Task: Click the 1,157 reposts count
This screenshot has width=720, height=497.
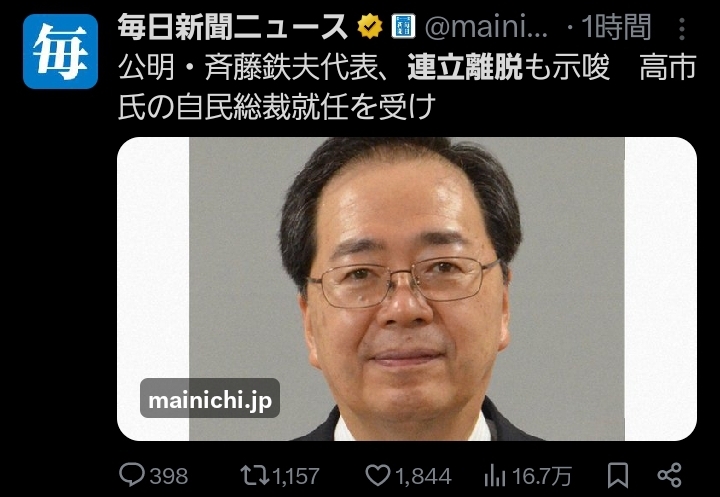Action: click(x=296, y=476)
